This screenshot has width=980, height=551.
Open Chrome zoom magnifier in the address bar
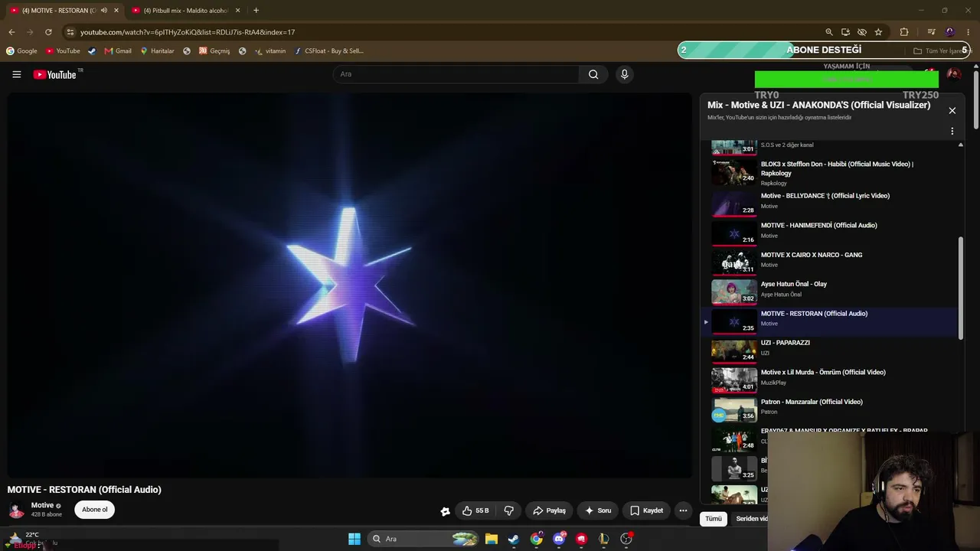[x=829, y=32]
